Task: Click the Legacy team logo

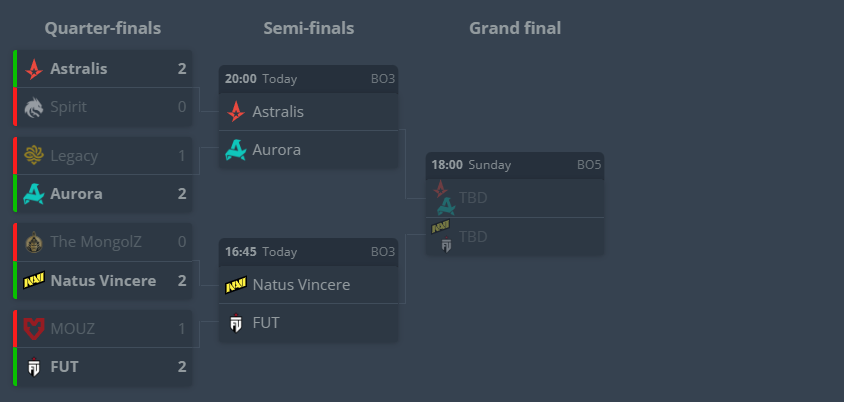Action: point(34,156)
